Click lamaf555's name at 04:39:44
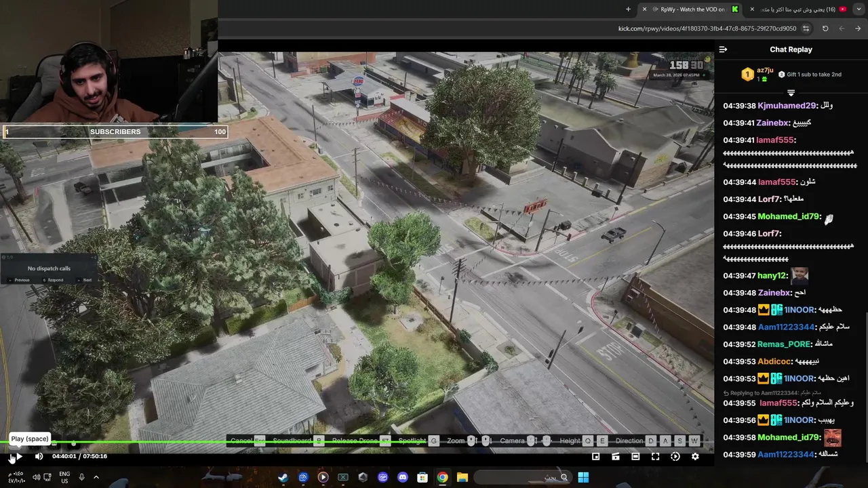This screenshot has height=488, width=868. pos(776,182)
